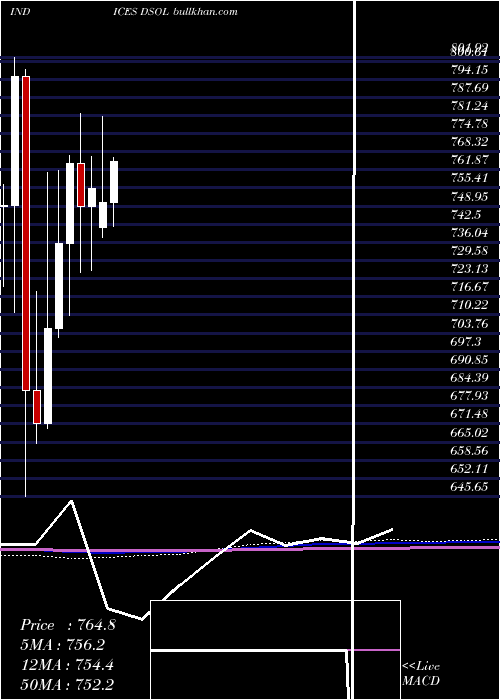Select the 684.39 price axis label
The height and width of the screenshot is (700, 500).
470,378
